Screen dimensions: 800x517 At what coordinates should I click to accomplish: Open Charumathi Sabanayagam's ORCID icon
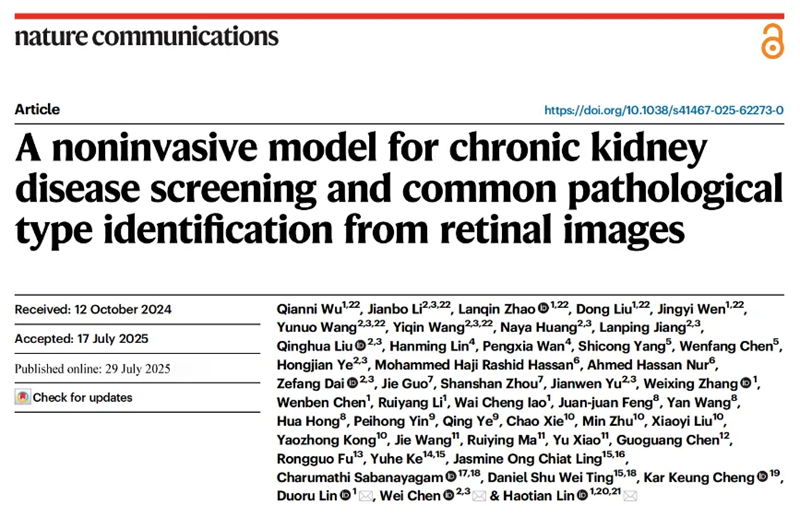pos(451,477)
